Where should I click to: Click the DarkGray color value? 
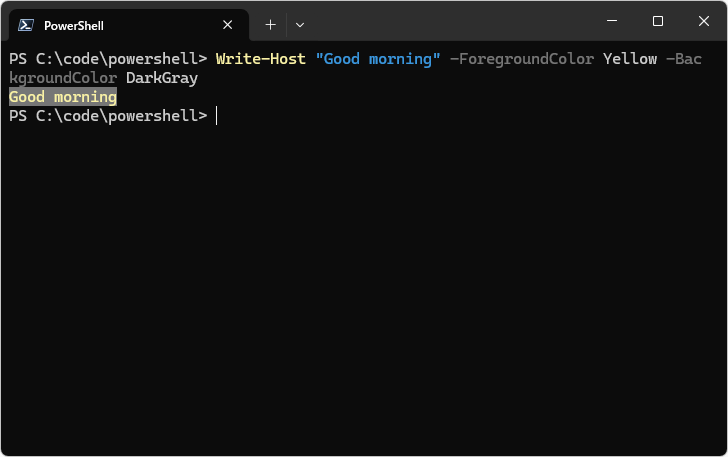[162, 78]
